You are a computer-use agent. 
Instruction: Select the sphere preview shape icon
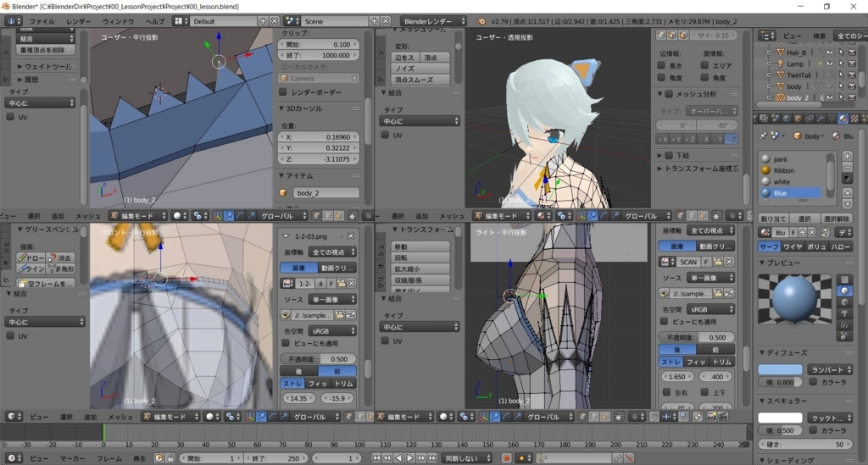(844, 291)
